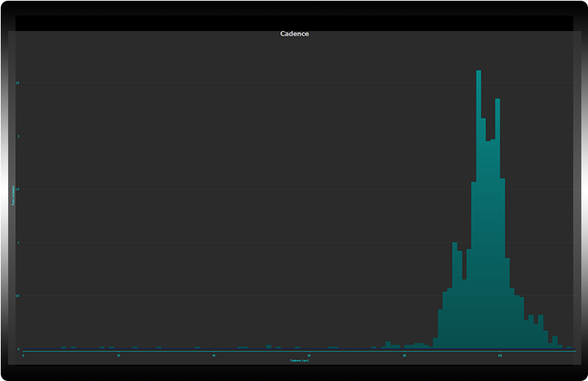Click the y-axis tick label 1.5
Screen dimensions: 588x381
[x=18, y=189]
